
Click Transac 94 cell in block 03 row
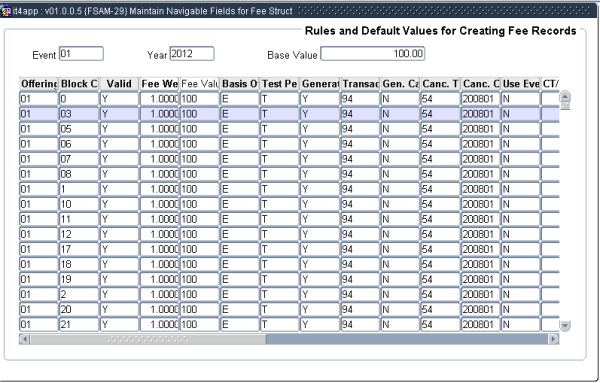click(x=360, y=114)
